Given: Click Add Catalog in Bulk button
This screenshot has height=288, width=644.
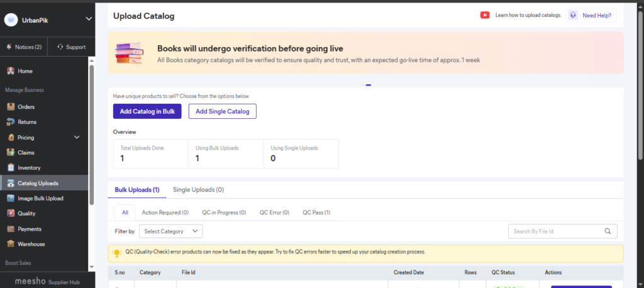Looking at the screenshot, I should [147, 111].
